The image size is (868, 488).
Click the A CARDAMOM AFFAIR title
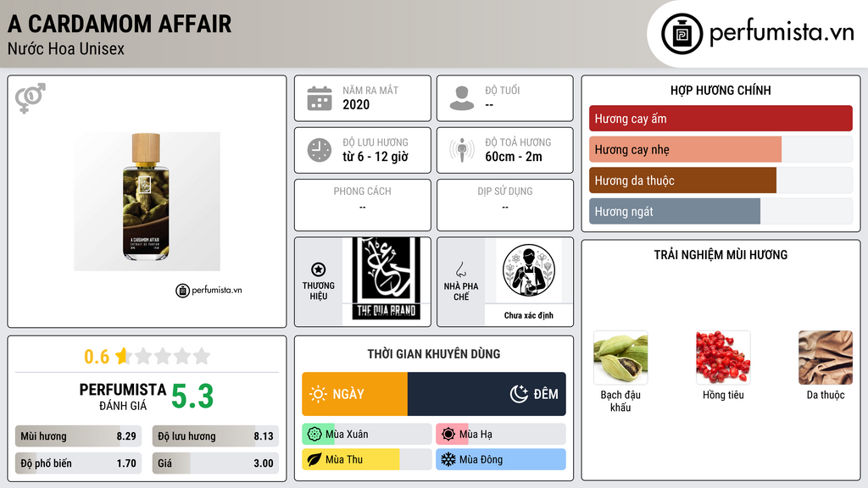120,24
